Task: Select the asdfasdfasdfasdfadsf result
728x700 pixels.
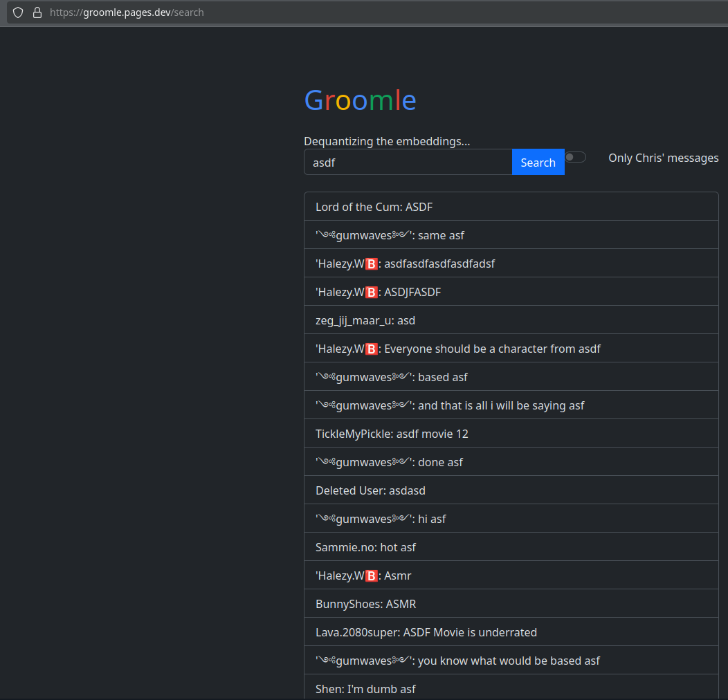Action: [x=511, y=264]
